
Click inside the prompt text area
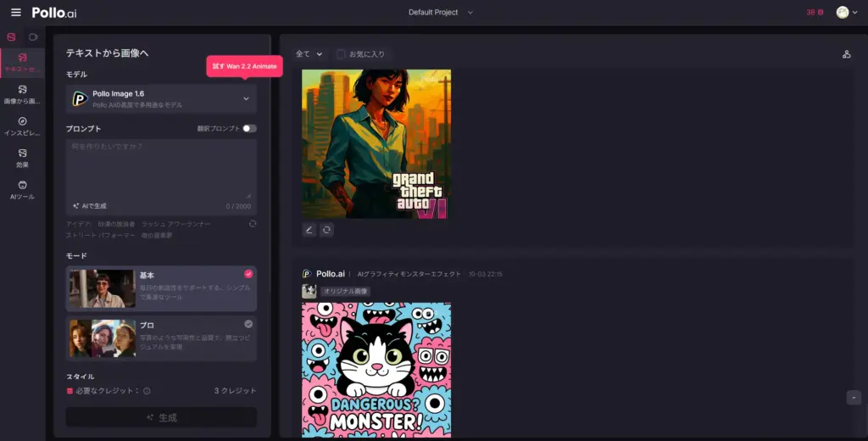click(161, 170)
